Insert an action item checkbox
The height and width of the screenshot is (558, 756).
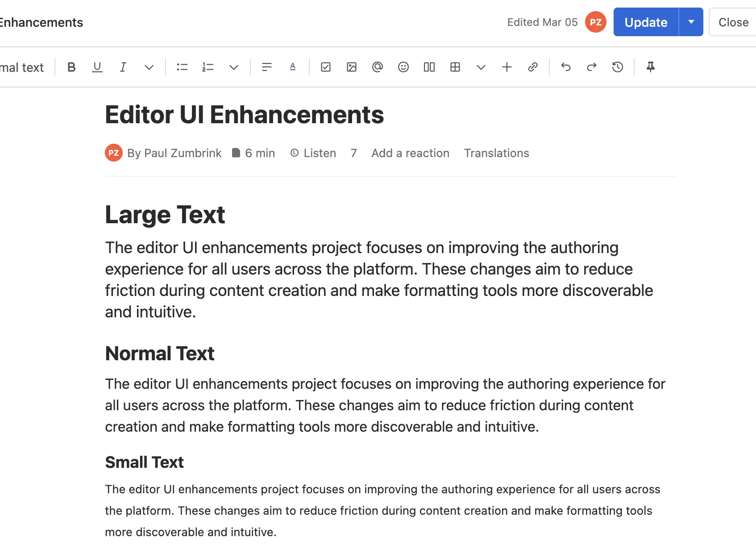coord(326,67)
